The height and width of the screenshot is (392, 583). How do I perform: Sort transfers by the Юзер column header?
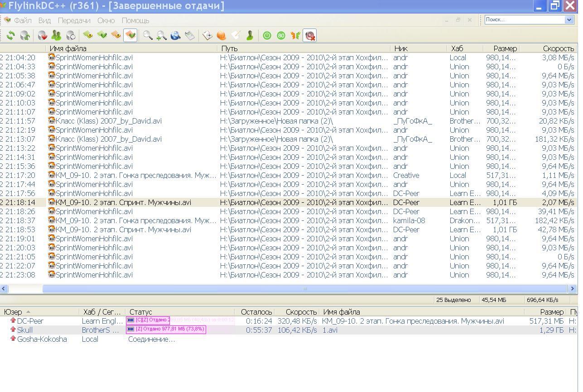click(13, 312)
